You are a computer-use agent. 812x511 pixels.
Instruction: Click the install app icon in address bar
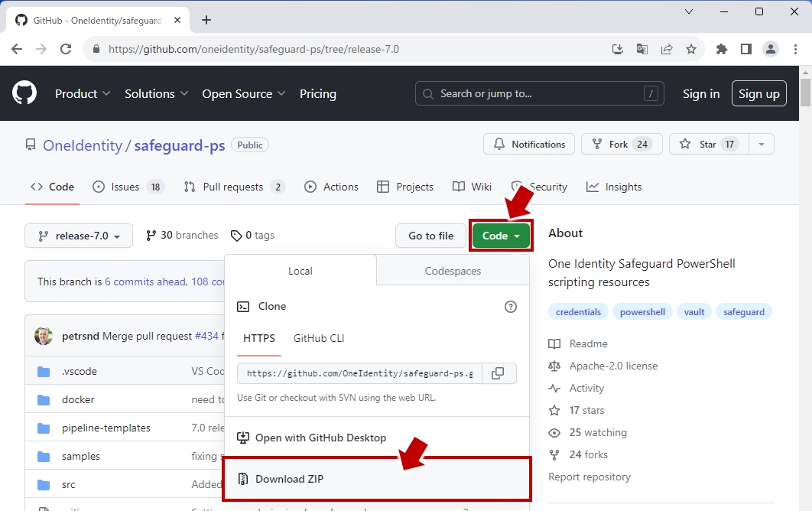(617, 49)
